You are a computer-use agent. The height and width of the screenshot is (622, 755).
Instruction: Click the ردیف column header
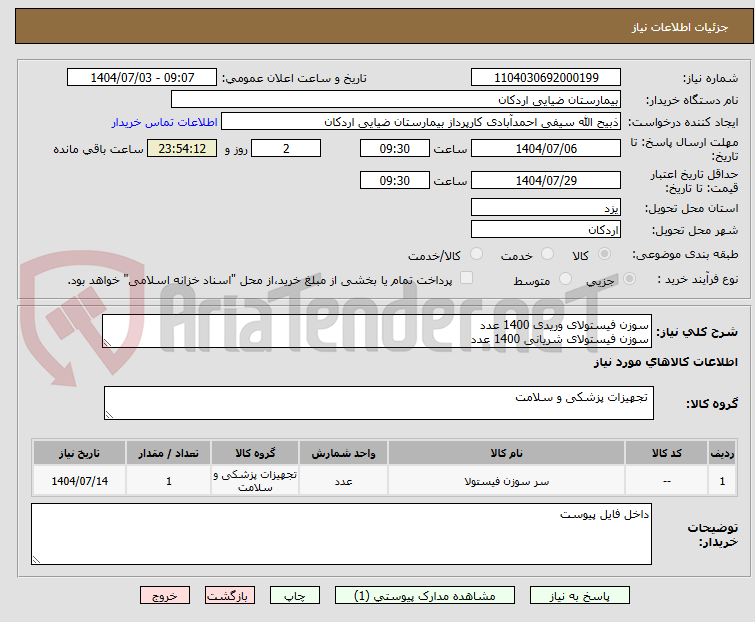[722, 453]
